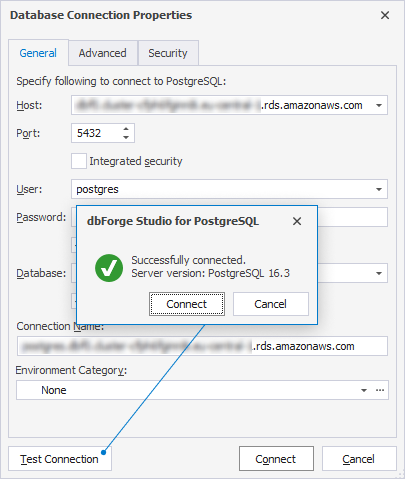The width and height of the screenshot is (405, 479).
Task: Expand the Database dropdown list
Action: click(379, 273)
